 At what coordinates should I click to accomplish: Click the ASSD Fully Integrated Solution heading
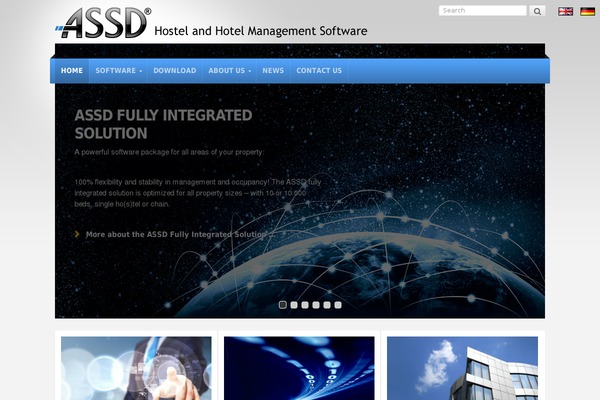point(163,124)
